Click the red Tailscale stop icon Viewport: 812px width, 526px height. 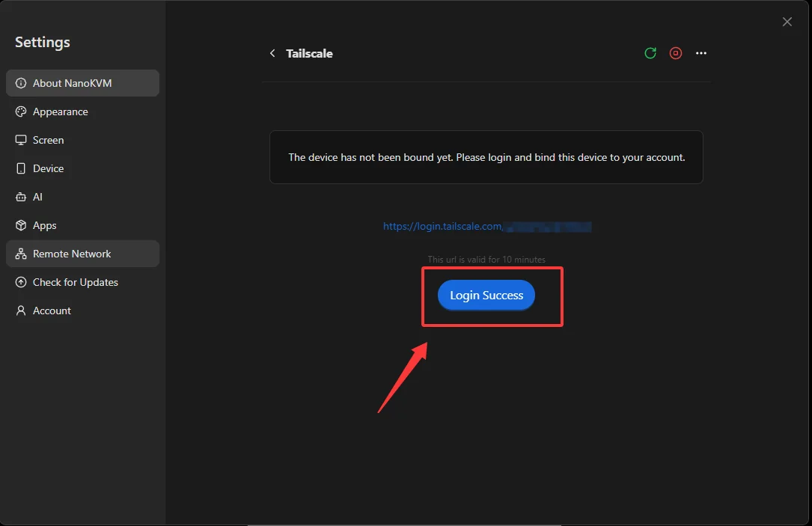(676, 53)
